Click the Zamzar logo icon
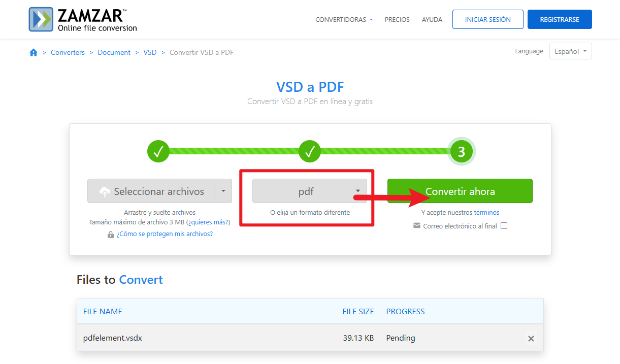Viewport: 620px width, 364px height. coord(42,19)
